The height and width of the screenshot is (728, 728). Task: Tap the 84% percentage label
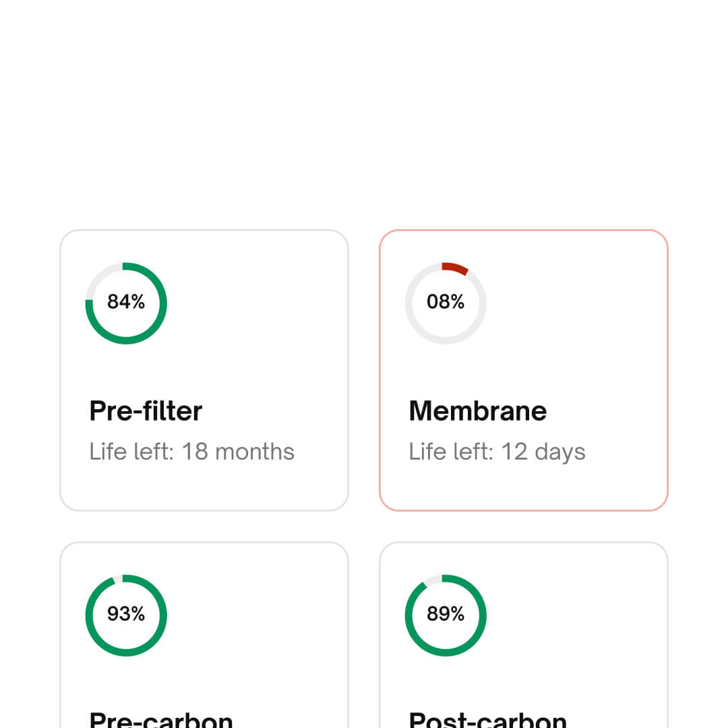coord(126,302)
